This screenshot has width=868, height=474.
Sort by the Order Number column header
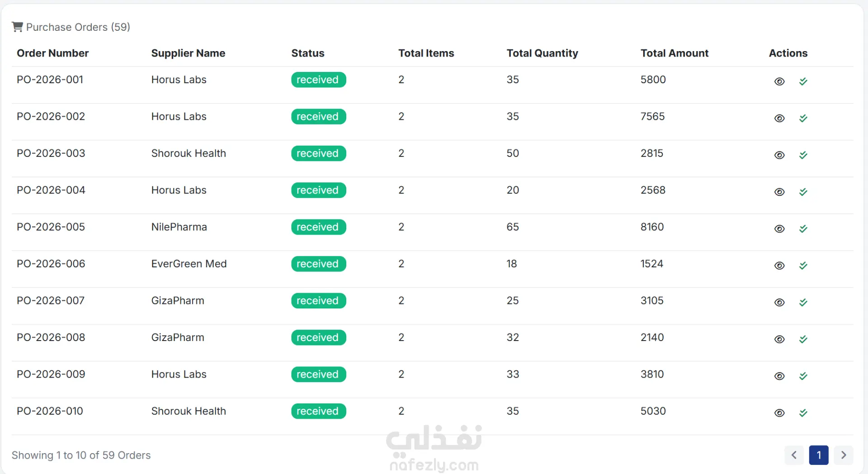pyautogui.click(x=52, y=53)
